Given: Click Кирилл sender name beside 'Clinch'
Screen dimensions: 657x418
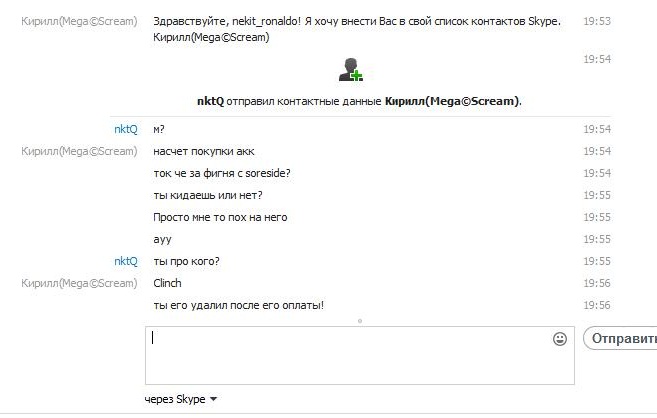Looking at the screenshot, I should click(x=79, y=283).
